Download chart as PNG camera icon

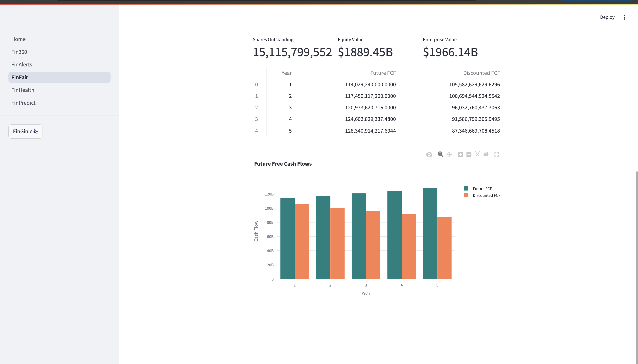tap(429, 155)
